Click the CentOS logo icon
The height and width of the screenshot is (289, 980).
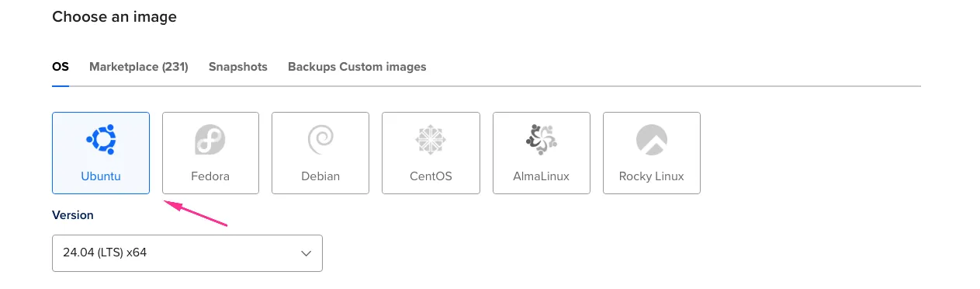[431, 140]
